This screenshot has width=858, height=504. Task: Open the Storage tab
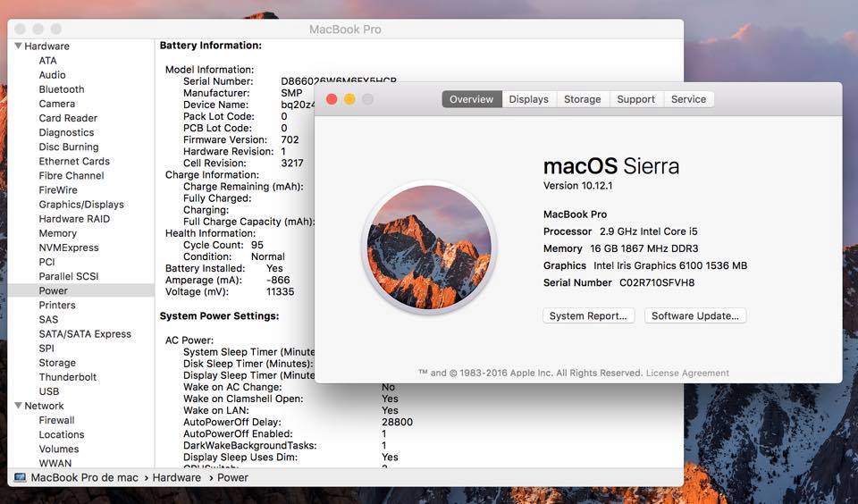(582, 99)
